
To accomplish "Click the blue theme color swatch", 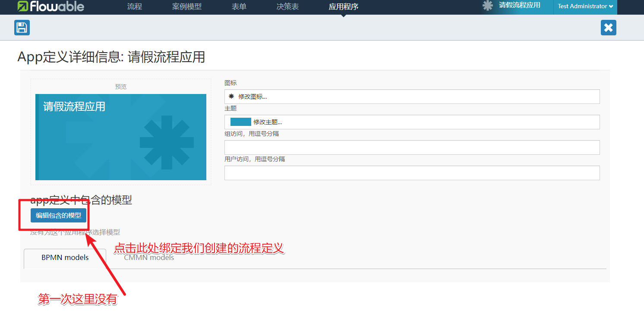I will pos(240,122).
